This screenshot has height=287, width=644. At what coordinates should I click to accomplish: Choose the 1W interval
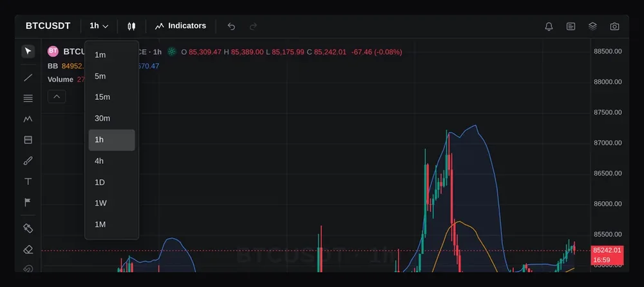point(111,203)
